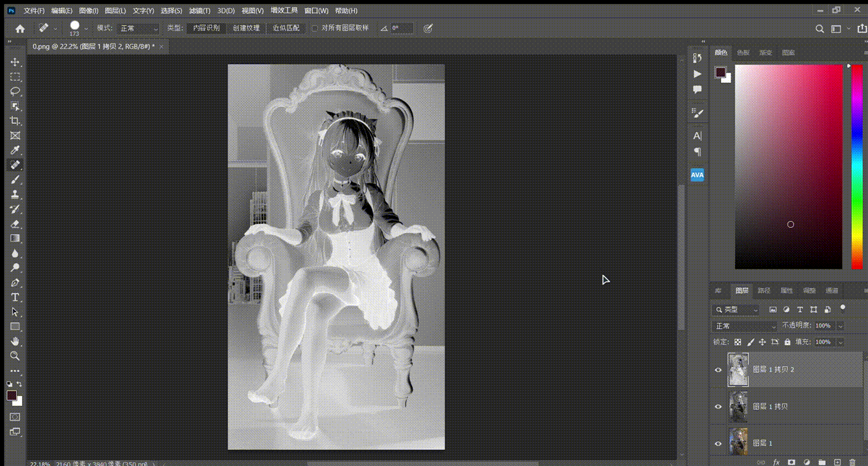
Task: Select the Blur tool
Action: [15, 253]
